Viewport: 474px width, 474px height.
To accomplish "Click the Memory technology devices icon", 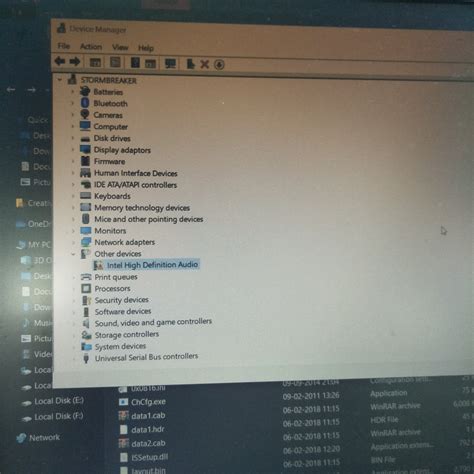I will click(x=86, y=207).
